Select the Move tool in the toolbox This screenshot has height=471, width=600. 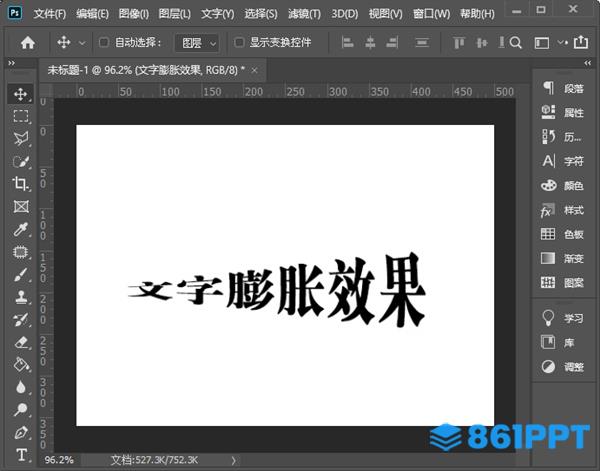21,94
